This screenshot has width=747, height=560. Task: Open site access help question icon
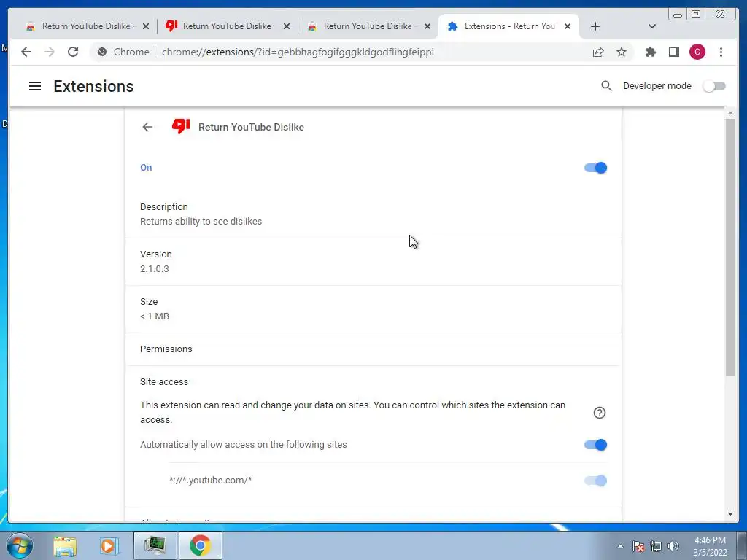(x=600, y=413)
